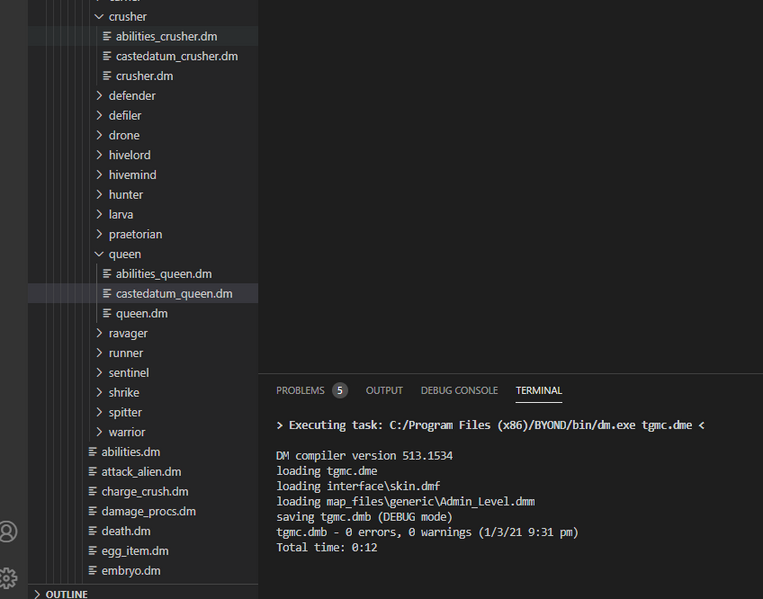Click the file icon beside embryo.dm
The width and height of the screenshot is (763, 599).
[x=92, y=571]
